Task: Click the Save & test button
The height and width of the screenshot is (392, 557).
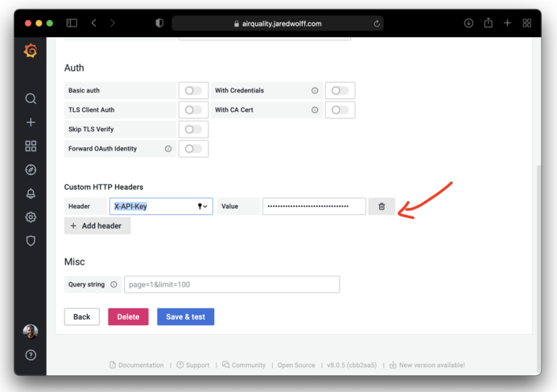Action: tap(185, 317)
